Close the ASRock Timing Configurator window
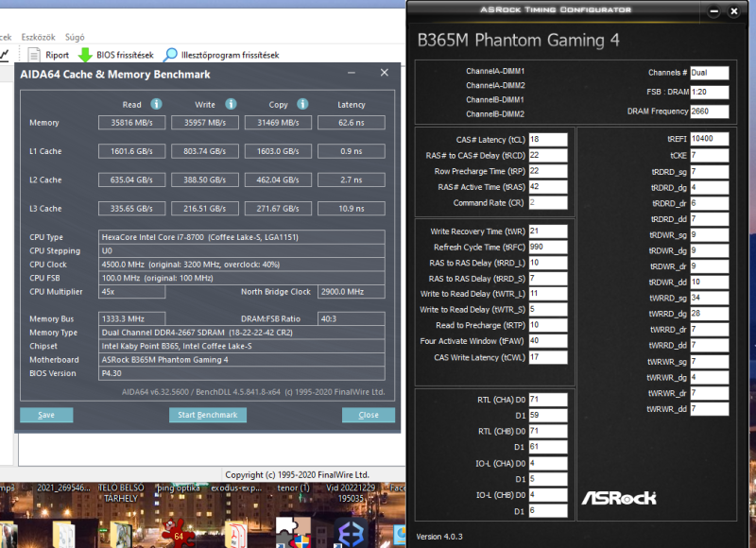Viewport: 756px width, 548px height. 734,10
